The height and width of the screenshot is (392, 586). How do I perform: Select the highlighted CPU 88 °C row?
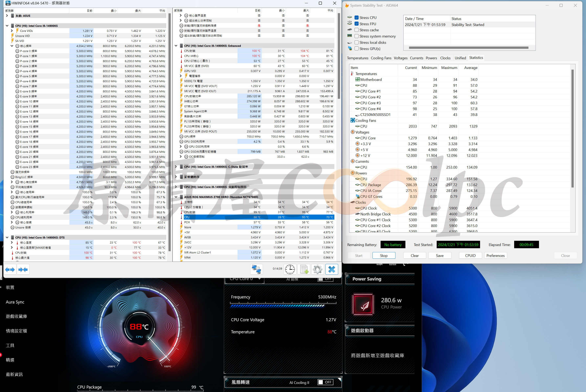259,217
